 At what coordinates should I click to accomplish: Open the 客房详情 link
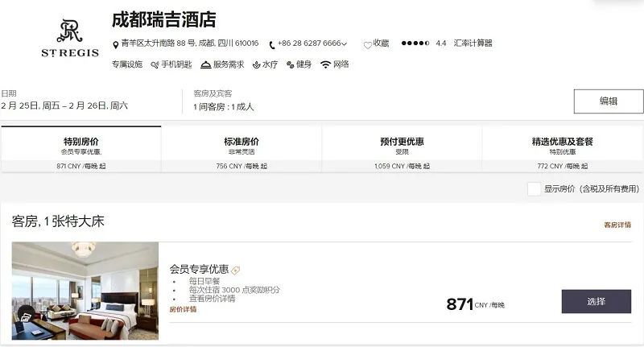(617, 225)
